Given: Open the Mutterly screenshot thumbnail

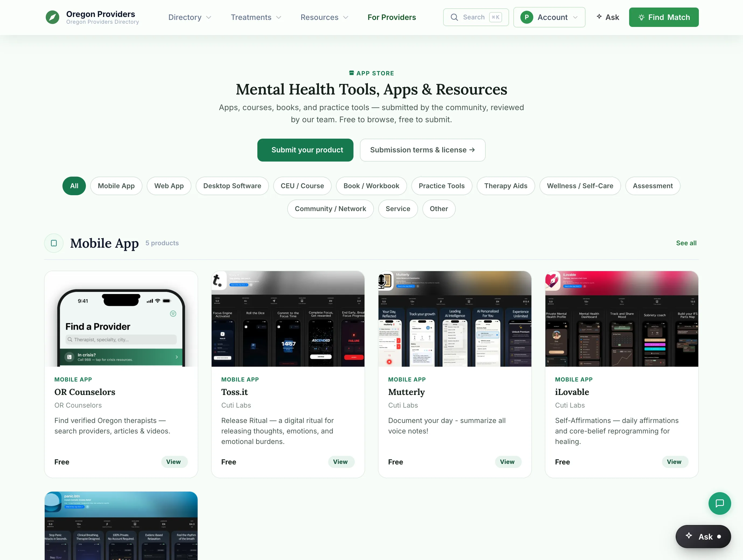Looking at the screenshot, I should pyautogui.click(x=455, y=319).
